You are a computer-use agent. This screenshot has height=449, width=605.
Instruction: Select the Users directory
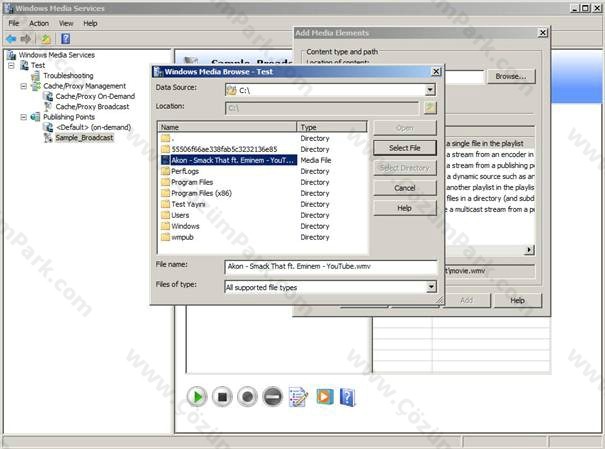pos(175,215)
